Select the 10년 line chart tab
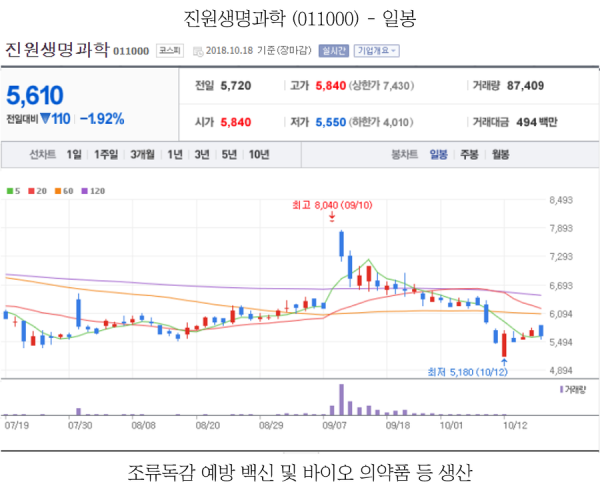 click(x=259, y=155)
